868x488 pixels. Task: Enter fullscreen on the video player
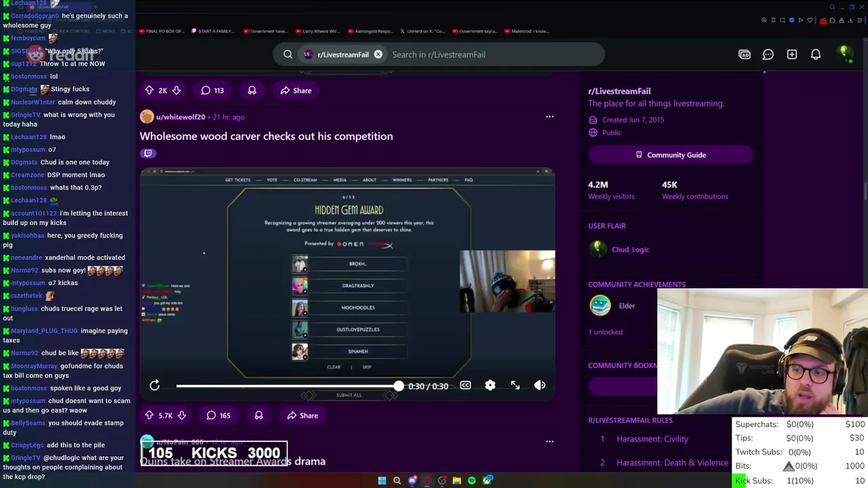[x=515, y=385]
